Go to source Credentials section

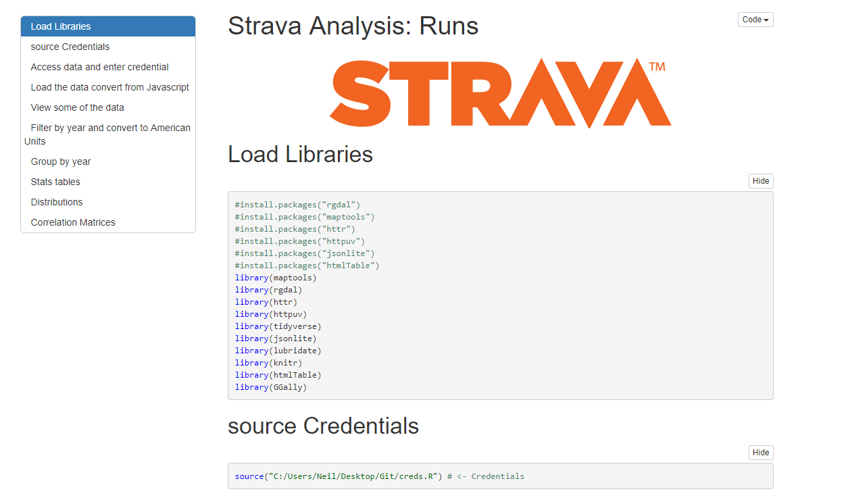(x=108, y=47)
